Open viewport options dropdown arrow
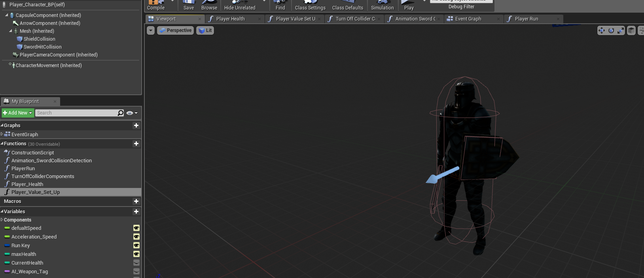Screen dimensions: 644x278 (x=151, y=30)
